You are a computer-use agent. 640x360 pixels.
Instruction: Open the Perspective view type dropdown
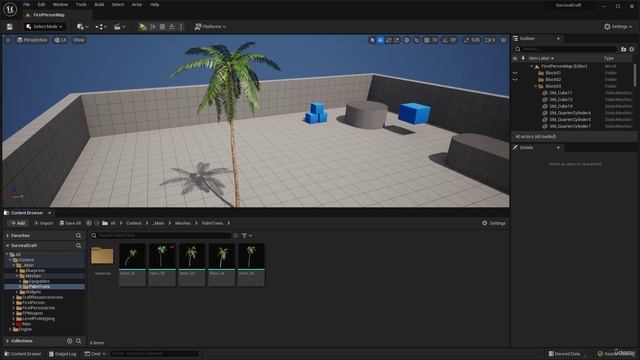[32, 40]
